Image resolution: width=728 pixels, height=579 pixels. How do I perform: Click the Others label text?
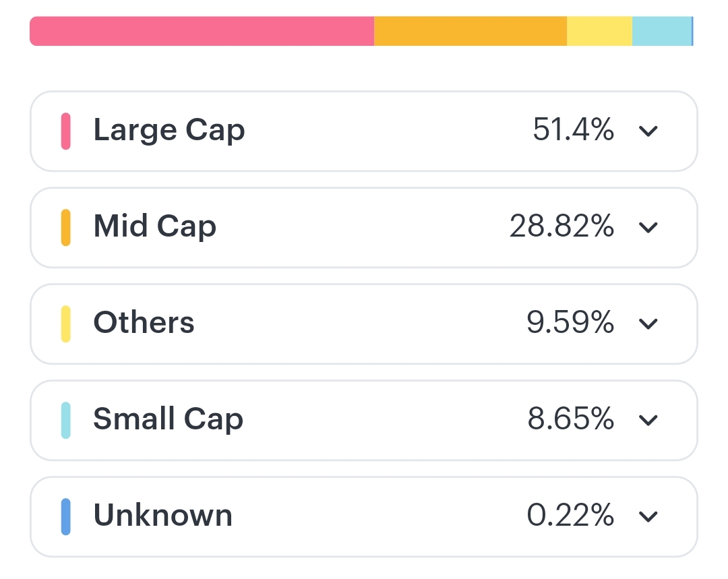point(144,322)
